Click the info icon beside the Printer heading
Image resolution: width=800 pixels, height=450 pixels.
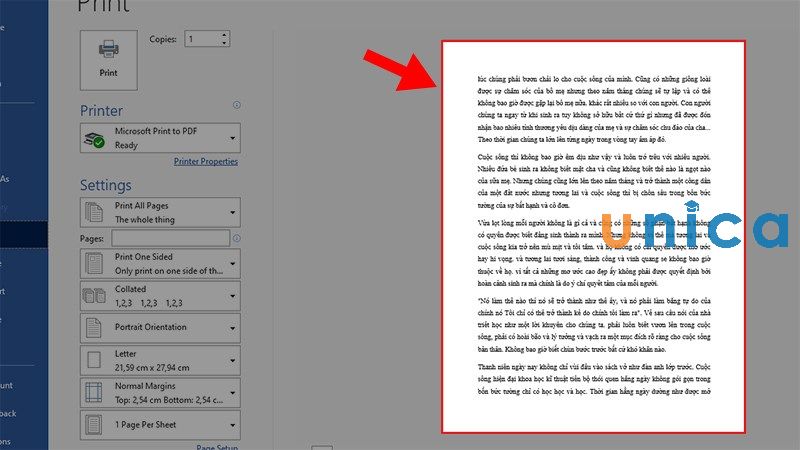pyautogui.click(x=236, y=104)
